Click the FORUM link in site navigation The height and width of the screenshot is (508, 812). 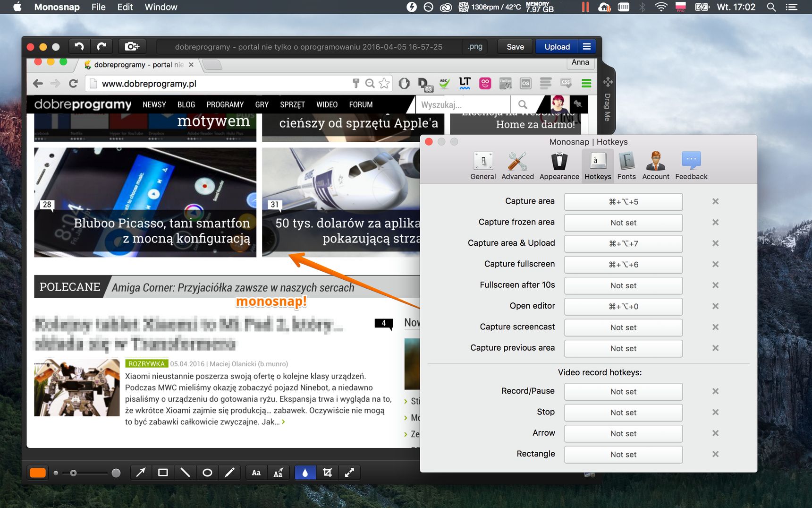361,104
